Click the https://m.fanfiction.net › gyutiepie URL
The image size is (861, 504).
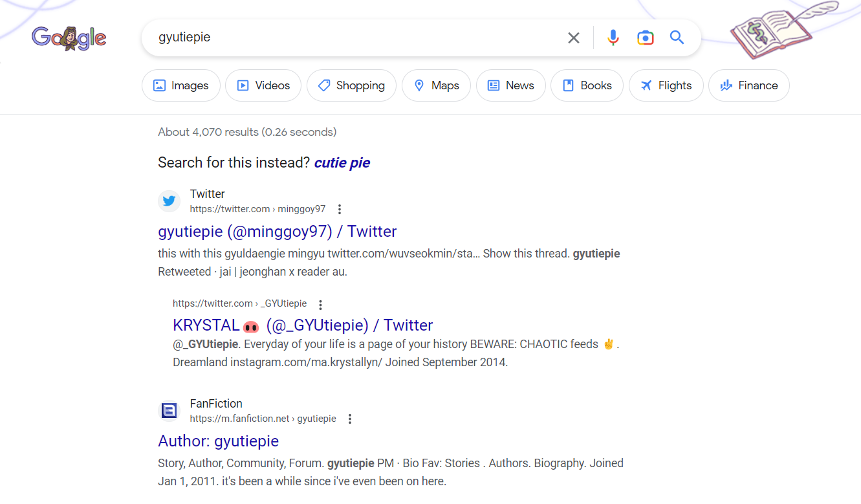[263, 419]
